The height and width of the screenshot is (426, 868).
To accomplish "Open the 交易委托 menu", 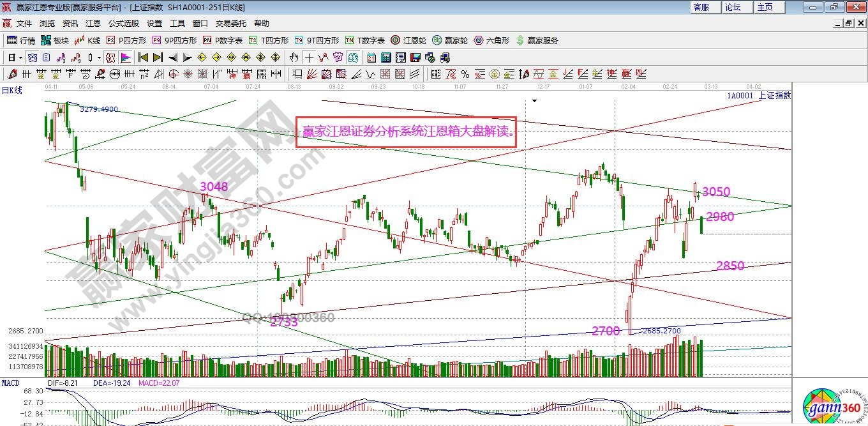I will click(230, 24).
